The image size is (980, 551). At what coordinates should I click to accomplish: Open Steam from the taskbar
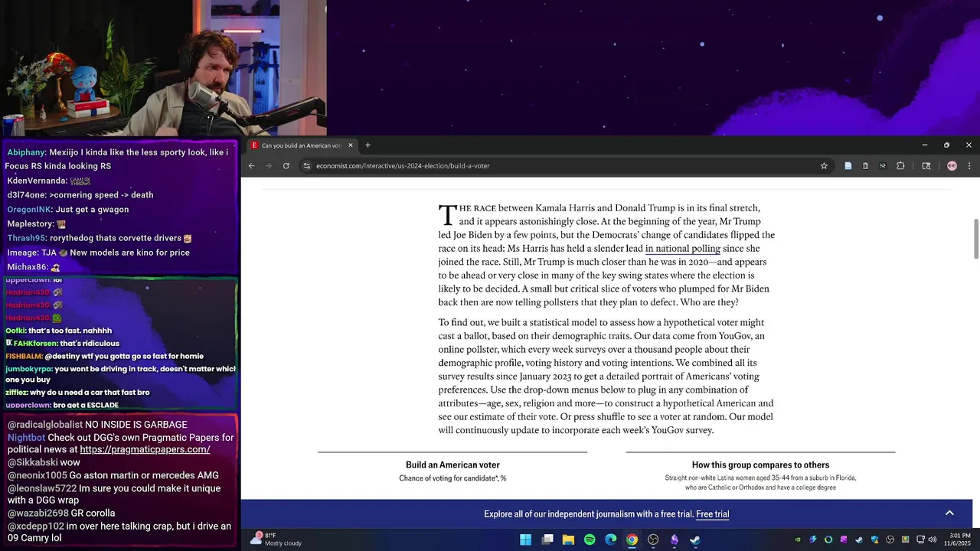pyautogui.click(x=695, y=540)
